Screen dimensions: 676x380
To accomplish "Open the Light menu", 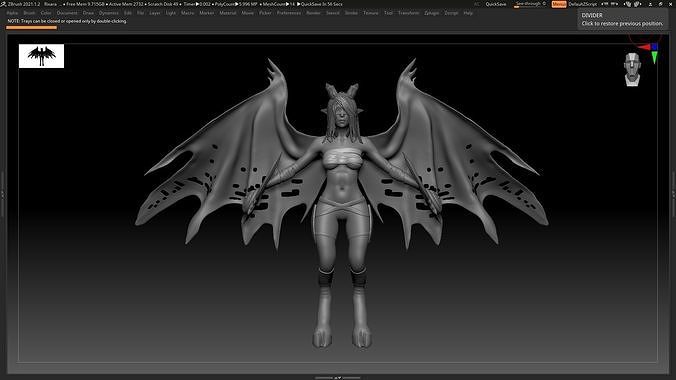I will pyautogui.click(x=171, y=13).
